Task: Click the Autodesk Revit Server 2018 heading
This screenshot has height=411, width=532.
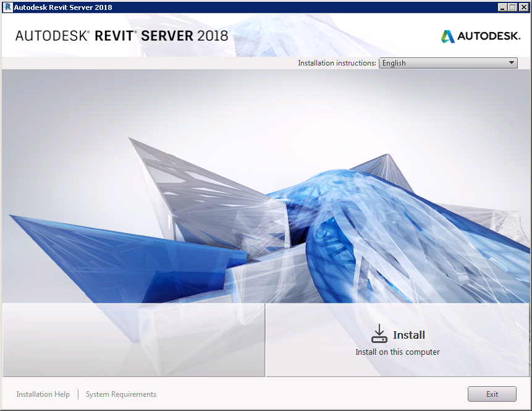Action: 122,36
